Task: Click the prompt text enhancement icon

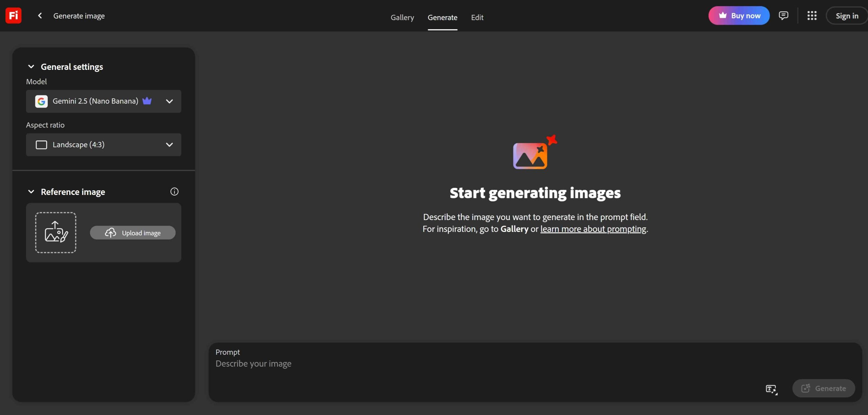Action: pyautogui.click(x=771, y=389)
